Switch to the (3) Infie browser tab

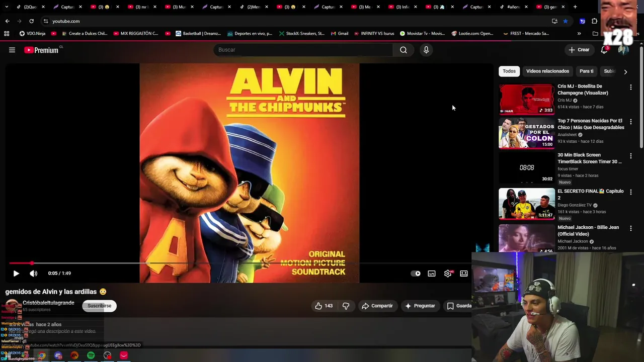(402, 7)
